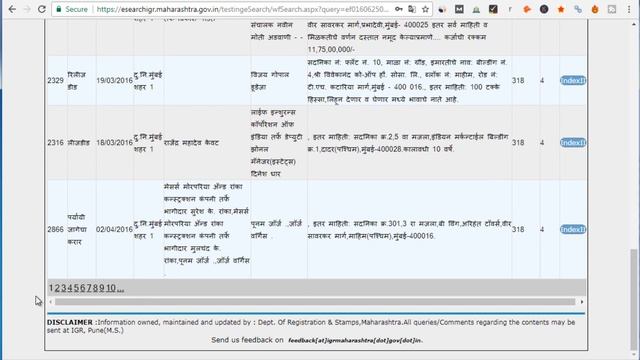Click the M extension icon
Screen dimensions: 640x360
tap(459, 9)
